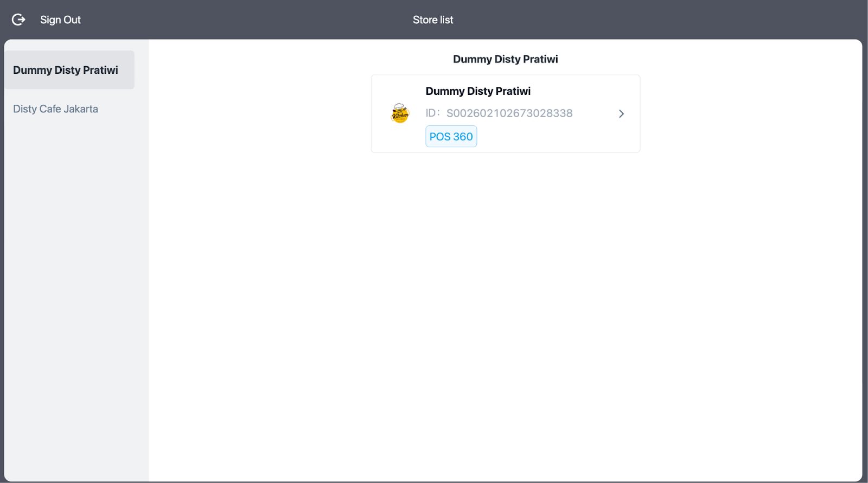The height and width of the screenshot is (483, 868).
Task: Click the word "Jakarta" in the sidebar
Action: coord(81,109)
